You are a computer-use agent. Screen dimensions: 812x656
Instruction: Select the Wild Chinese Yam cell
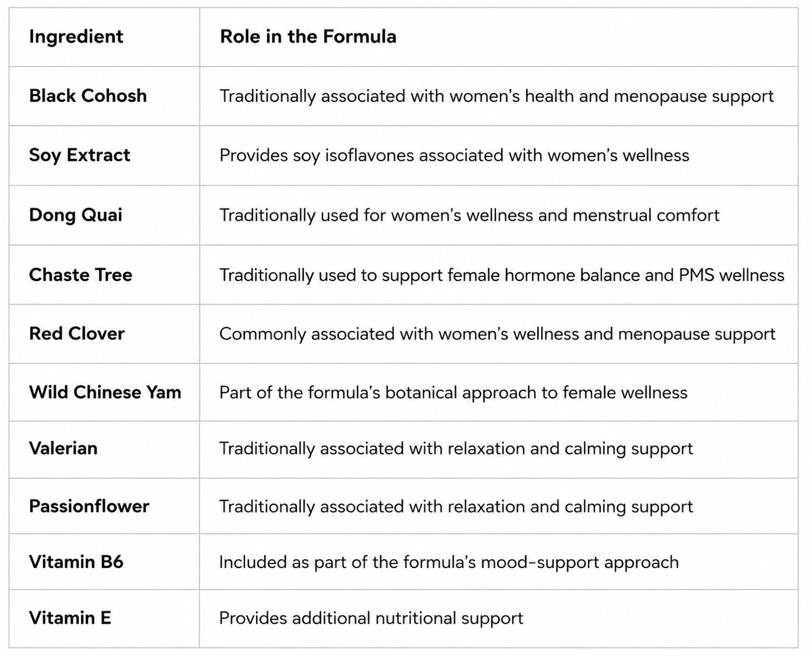coord(105,392)
